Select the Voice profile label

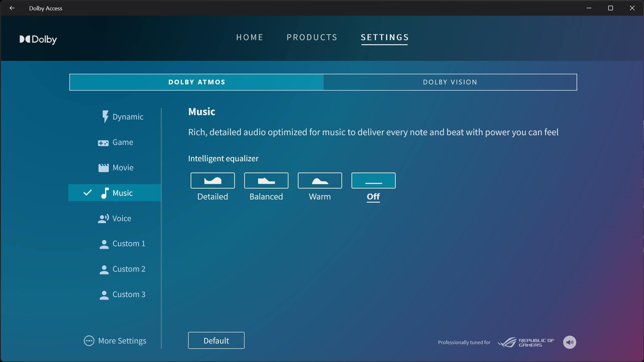pos(122,218)
